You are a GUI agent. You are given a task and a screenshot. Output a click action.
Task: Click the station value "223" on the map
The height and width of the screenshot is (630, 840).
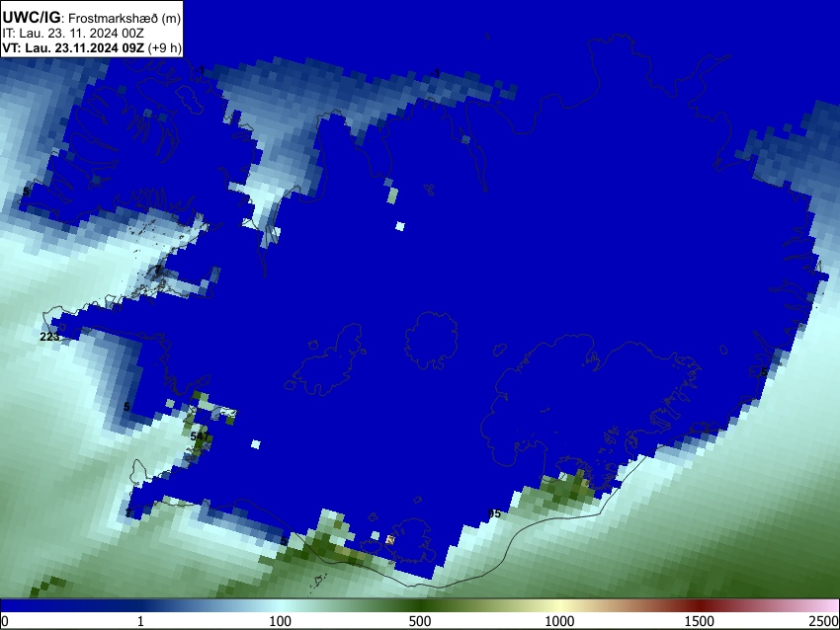point(49,337)
